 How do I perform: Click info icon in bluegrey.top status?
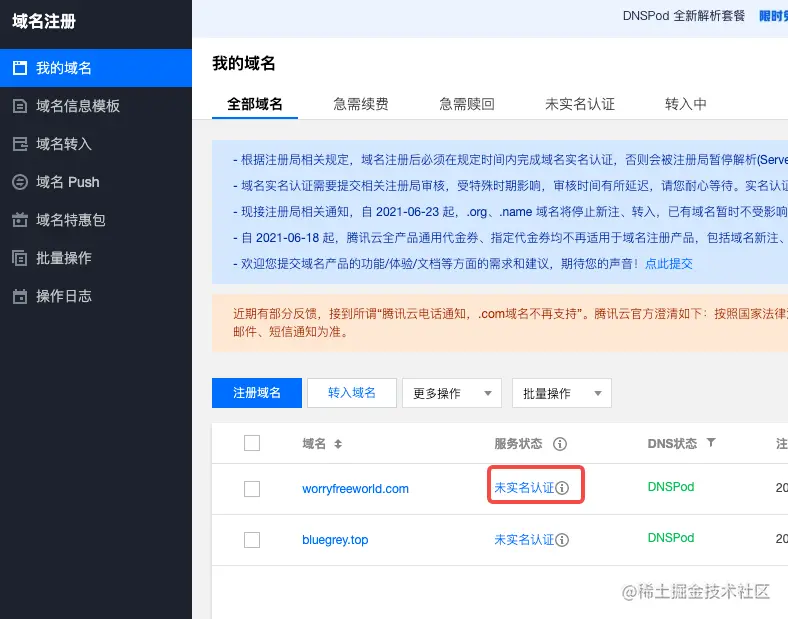click(562, 540)
